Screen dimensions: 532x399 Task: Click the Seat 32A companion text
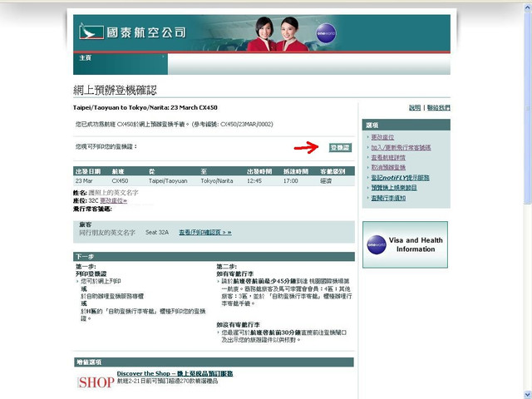click(x=157, y=233)
